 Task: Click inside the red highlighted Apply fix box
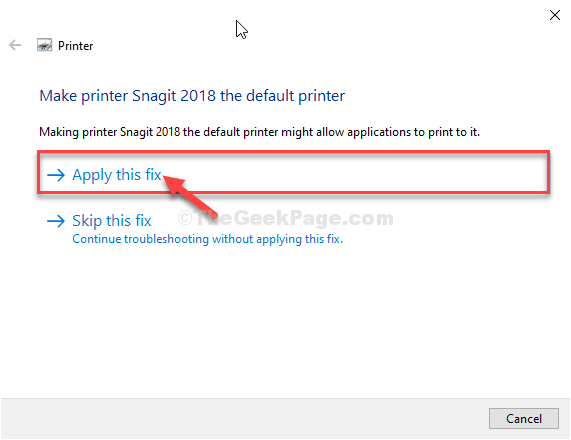[294, 172]
